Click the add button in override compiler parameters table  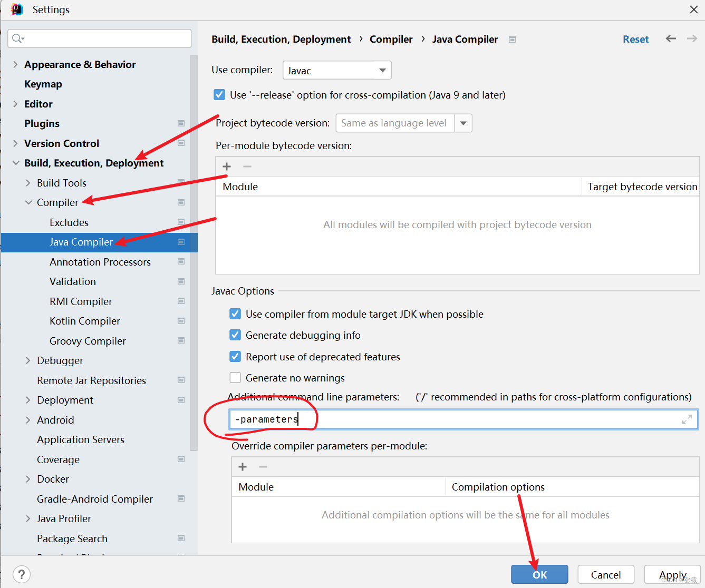(x=243, y=467)
